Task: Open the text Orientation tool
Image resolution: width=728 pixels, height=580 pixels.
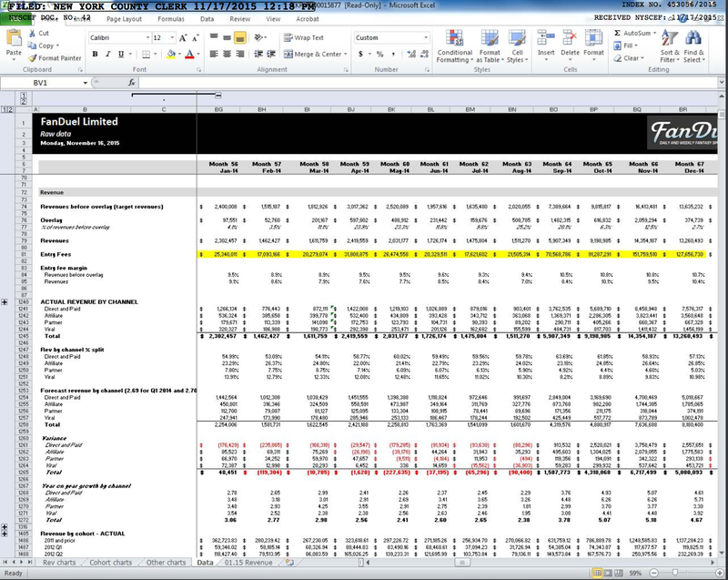Action: 258,37
